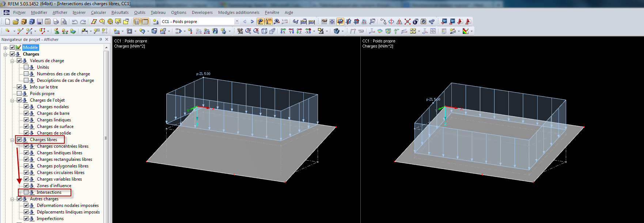Screen dimensions: 644x223
Task: Pin the project navigator panel
Action: (x=101, y=39)
